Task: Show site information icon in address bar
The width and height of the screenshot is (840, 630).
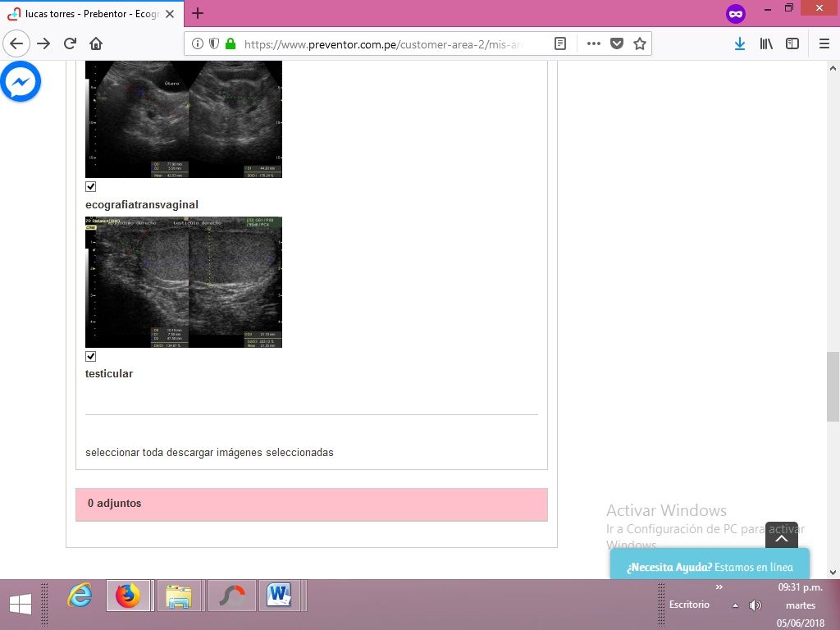Action: coord(198,44)
